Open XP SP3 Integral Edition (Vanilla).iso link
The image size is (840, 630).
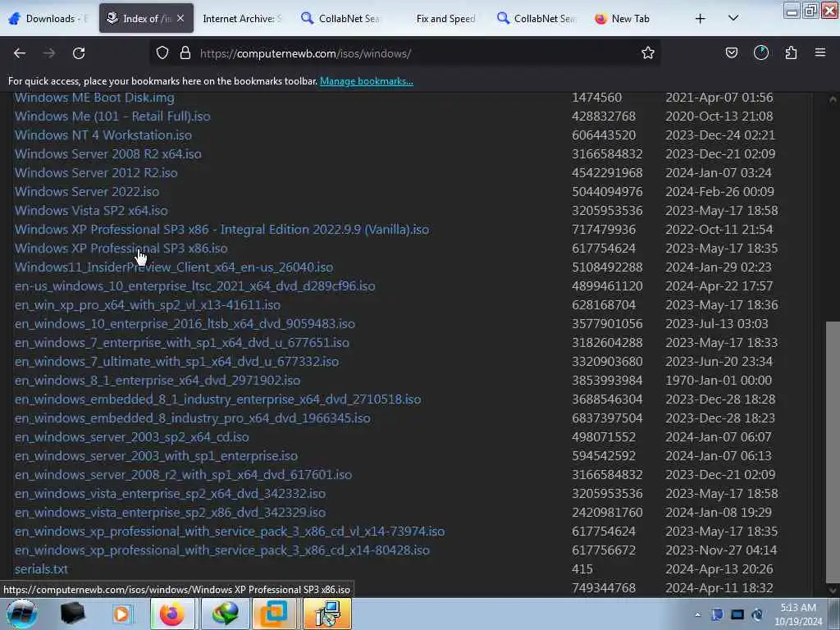pyautogui.click(x=221, y=230)
